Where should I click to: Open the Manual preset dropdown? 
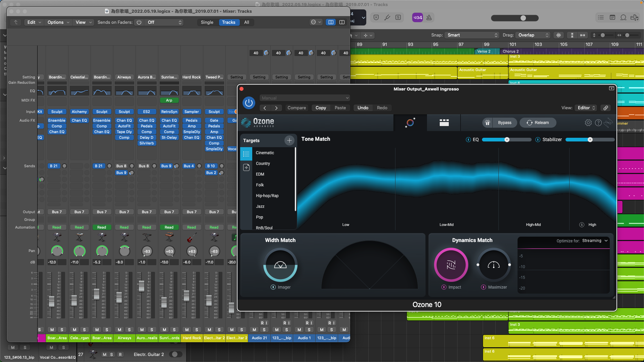pos(305,98)
